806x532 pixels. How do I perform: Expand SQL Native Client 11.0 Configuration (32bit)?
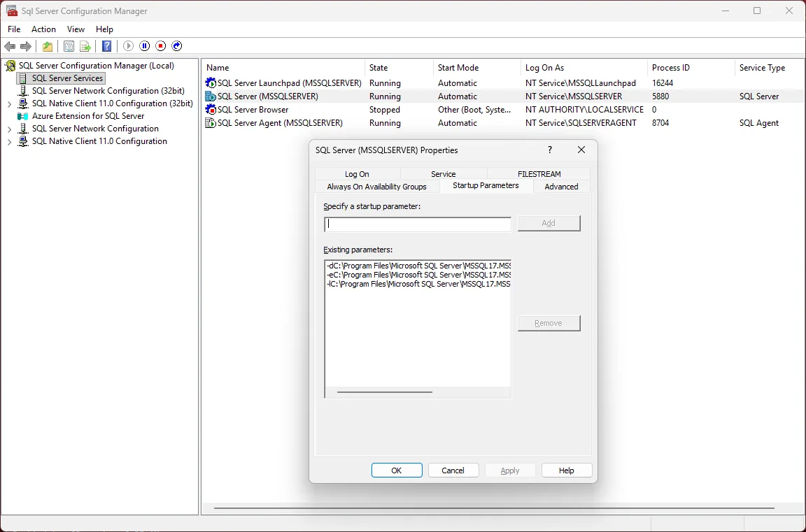[x=8, y=103]
